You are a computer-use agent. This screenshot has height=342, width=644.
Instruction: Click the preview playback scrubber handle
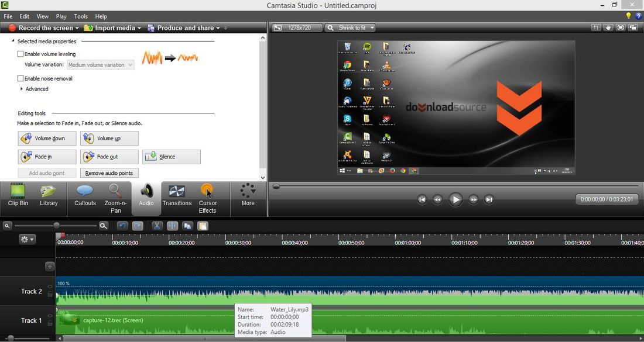tap(276, 186)
